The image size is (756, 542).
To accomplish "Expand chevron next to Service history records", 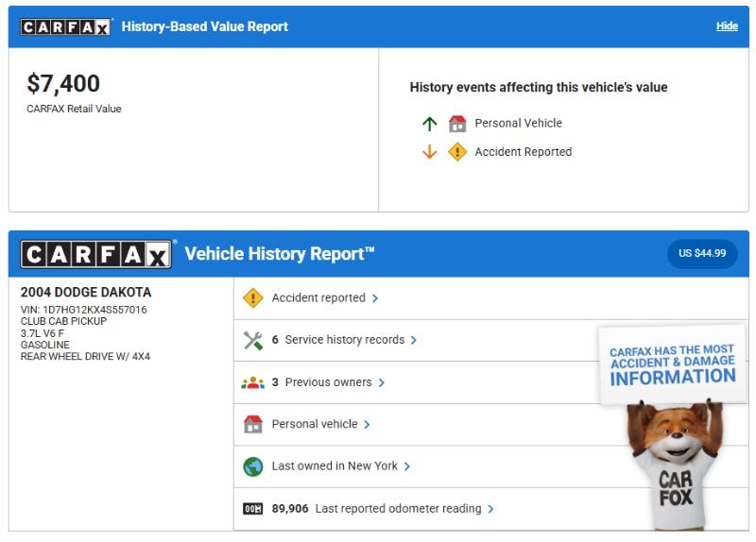I will pos(414,340).
